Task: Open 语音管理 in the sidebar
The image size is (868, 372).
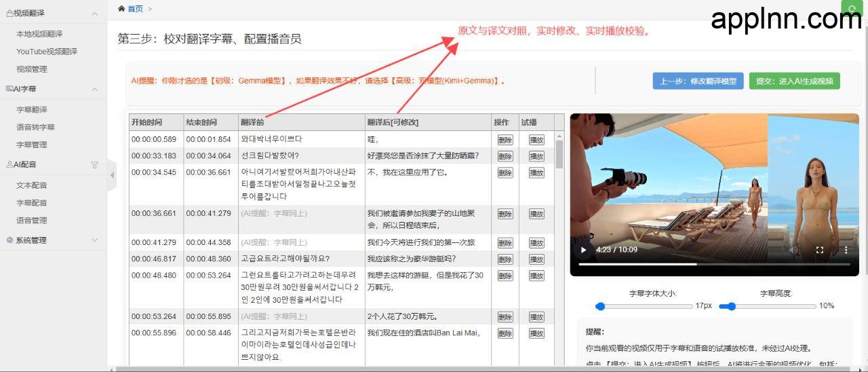Action: (32, 221)
